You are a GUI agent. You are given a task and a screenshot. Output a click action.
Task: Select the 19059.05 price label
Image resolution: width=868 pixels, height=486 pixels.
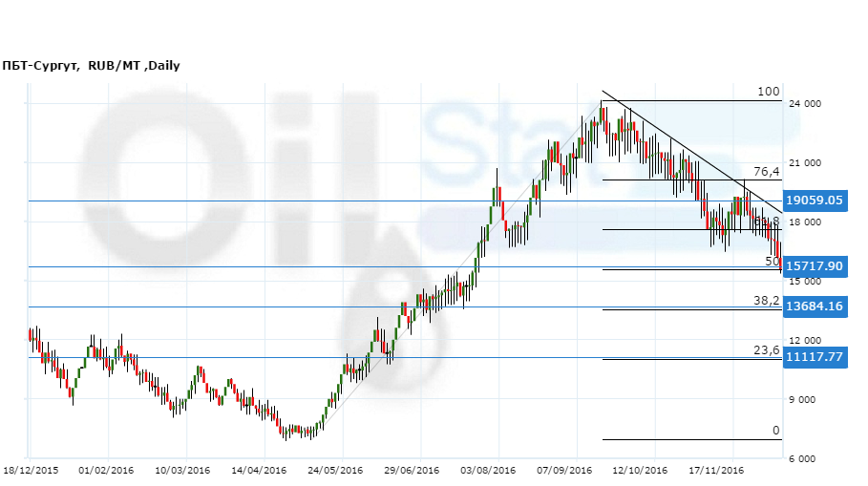tap(814, 201)
